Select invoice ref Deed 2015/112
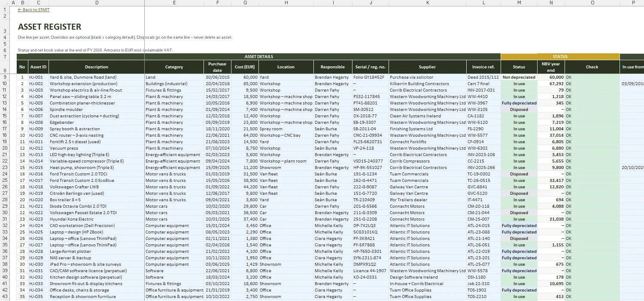The height and width of the screenshot is (301, 644). 483,77
